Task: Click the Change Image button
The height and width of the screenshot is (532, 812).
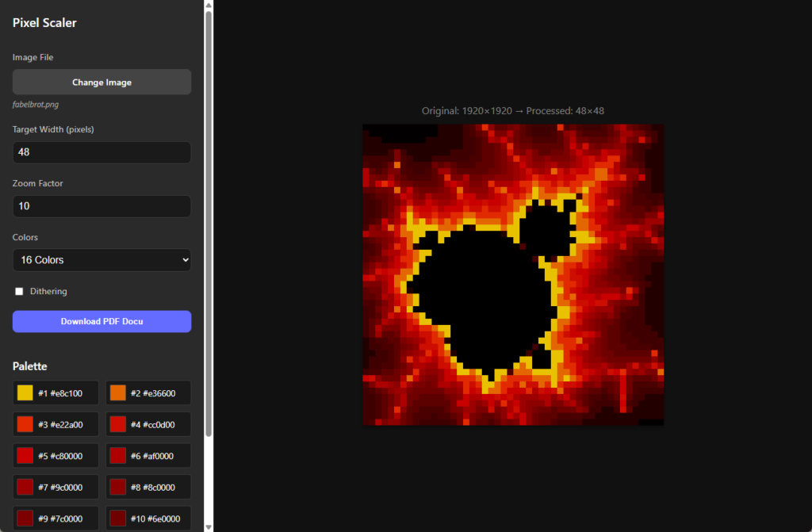Action: (x=101, y=82)
